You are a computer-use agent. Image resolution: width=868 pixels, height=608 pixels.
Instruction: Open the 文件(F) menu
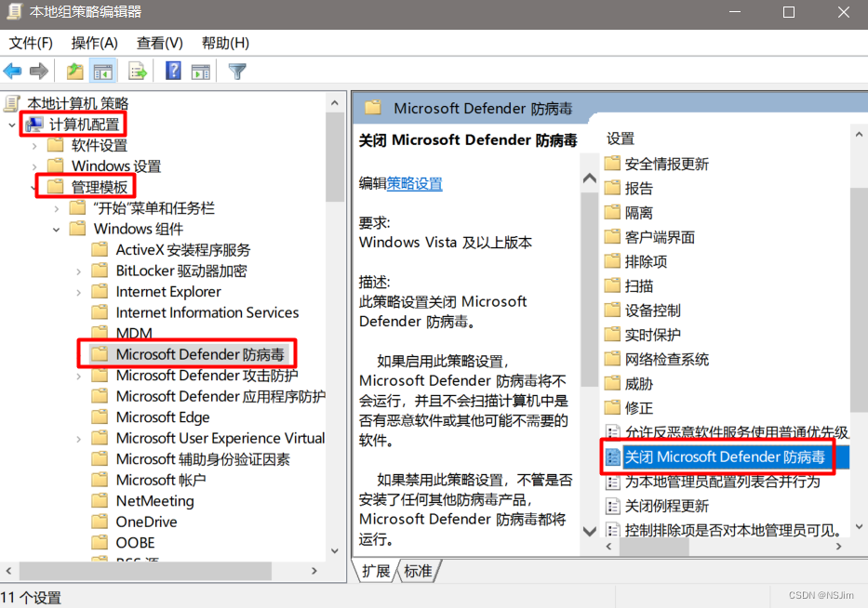coord(31,43)
